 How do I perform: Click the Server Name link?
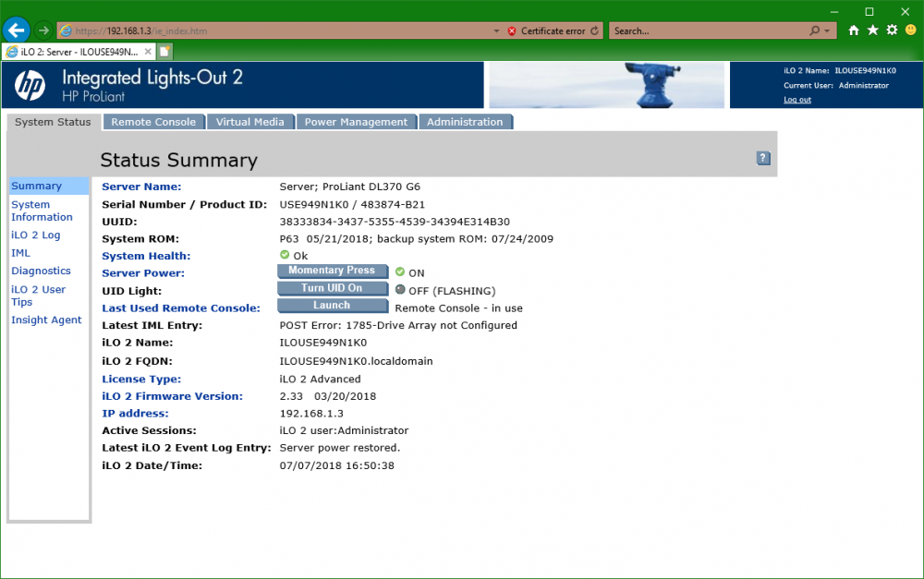tap(141, 187)
